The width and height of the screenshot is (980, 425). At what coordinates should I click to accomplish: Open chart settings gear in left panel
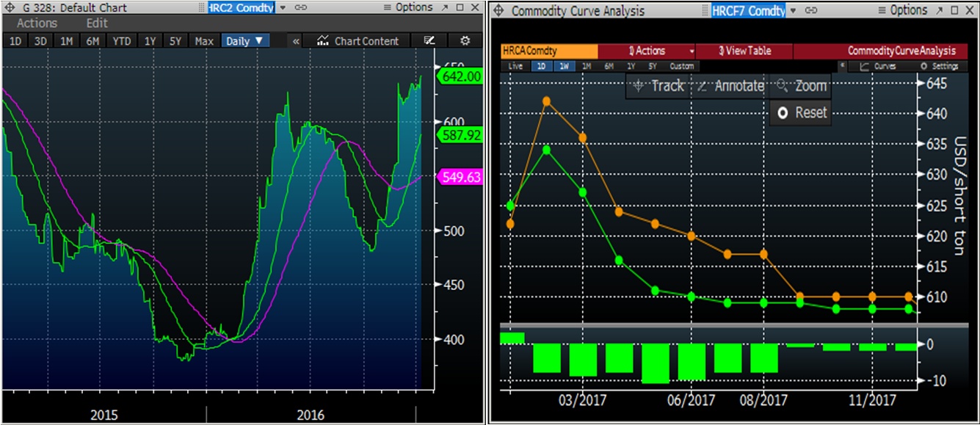point(465,41)
